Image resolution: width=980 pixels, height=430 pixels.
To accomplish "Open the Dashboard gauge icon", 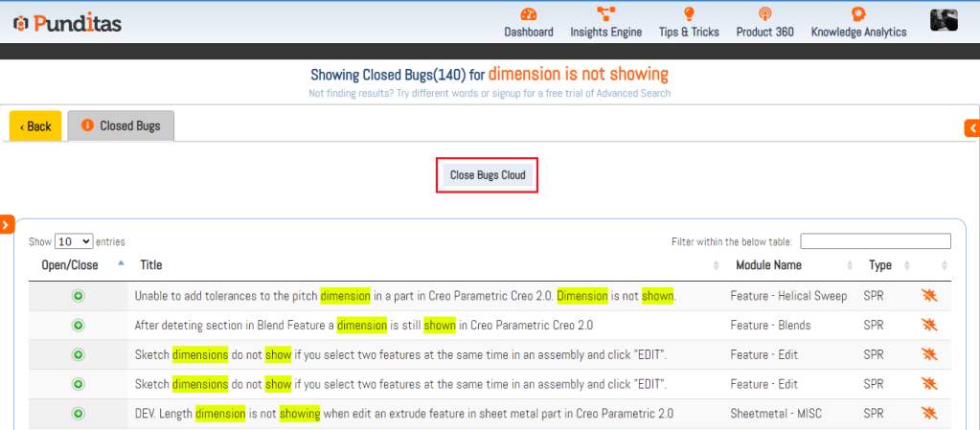I will click(x=529, y=14).
